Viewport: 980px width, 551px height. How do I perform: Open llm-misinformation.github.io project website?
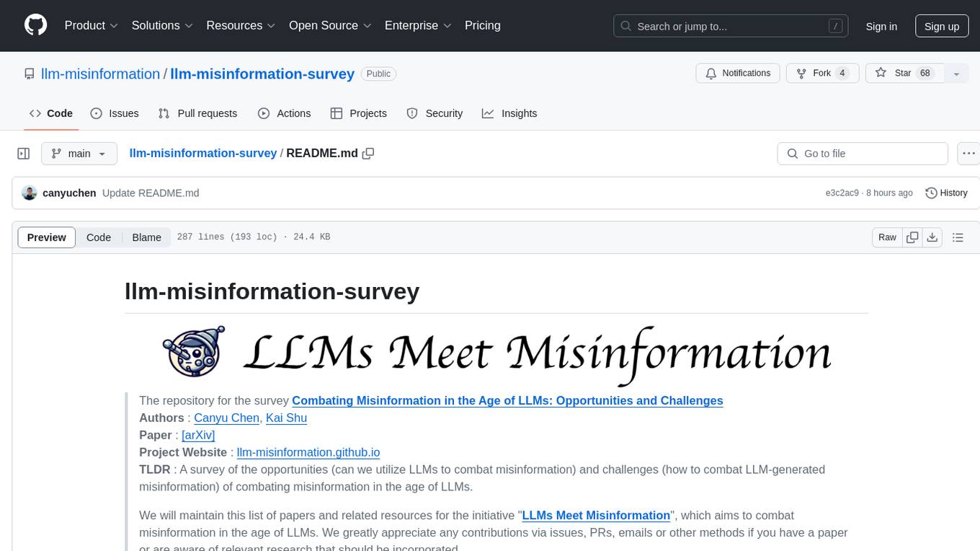[308, 452]
